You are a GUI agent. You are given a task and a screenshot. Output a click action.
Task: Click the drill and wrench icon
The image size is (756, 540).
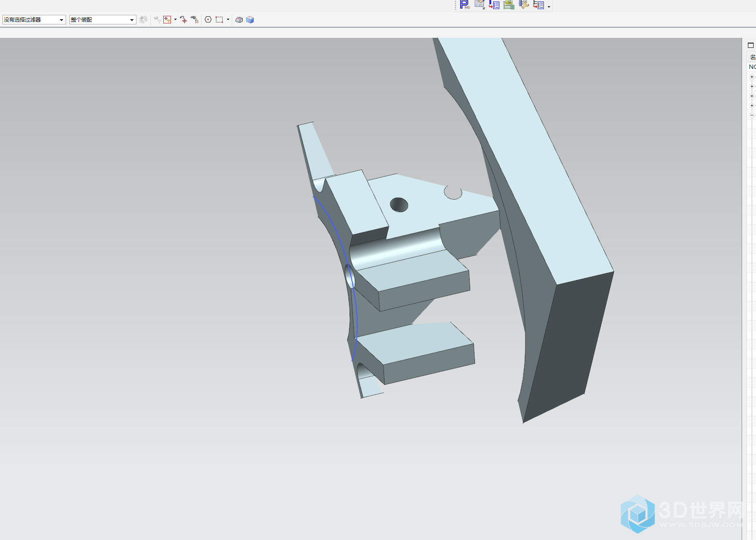524,5
